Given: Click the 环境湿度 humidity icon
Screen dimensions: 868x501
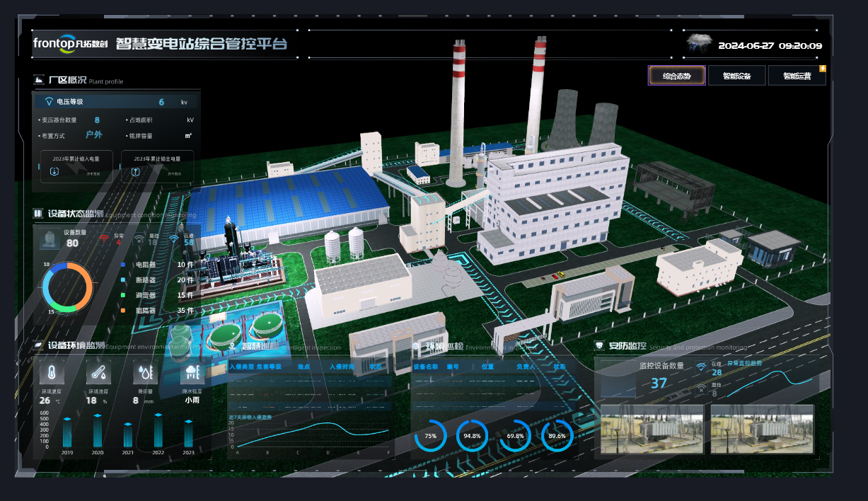Looking at the screenshot, I should (x=98, y=373).
